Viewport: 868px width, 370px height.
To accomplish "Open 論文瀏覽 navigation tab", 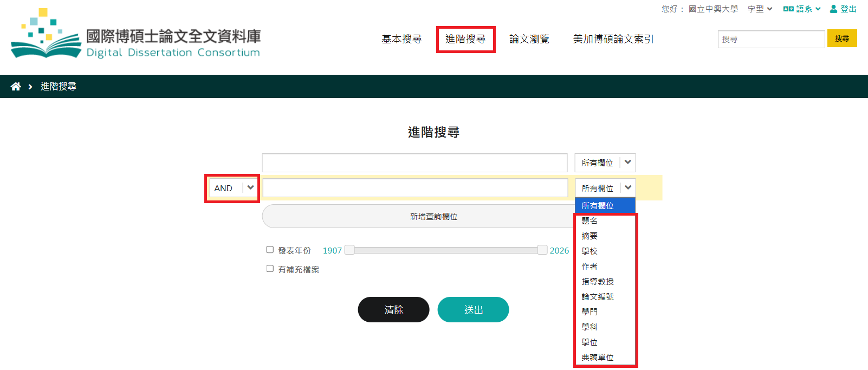I will 529,39.
